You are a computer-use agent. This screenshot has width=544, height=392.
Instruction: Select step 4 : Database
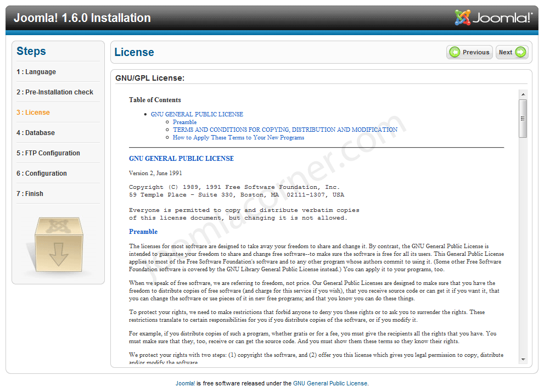coord(35,133)
